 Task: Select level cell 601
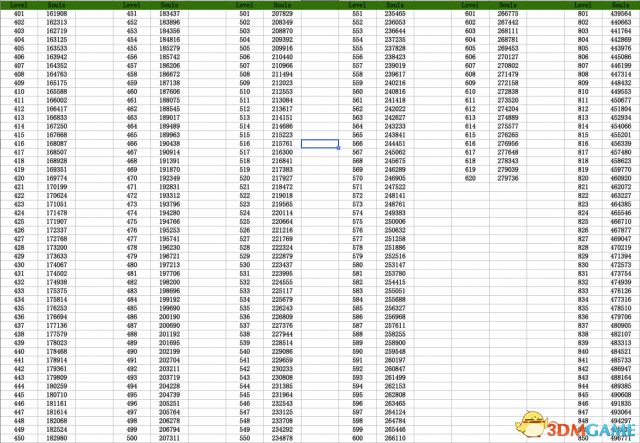470,14
